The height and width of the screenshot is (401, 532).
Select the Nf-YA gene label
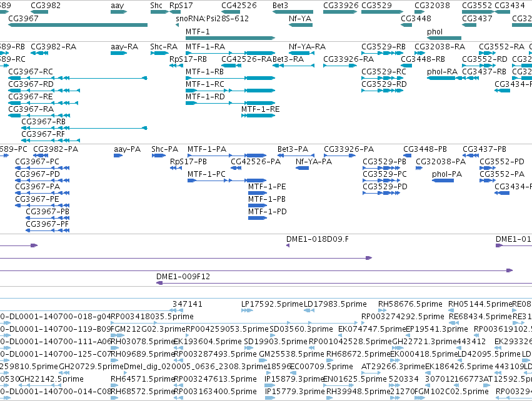(300, 18)
